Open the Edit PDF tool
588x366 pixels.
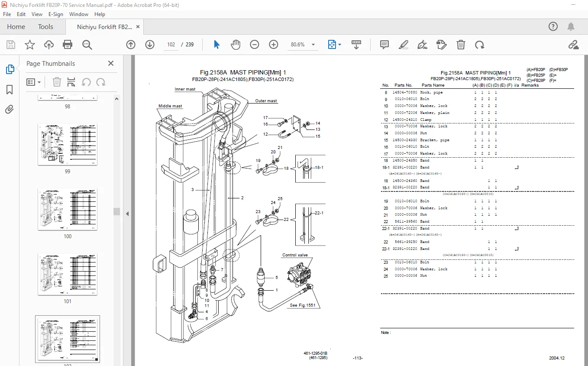(x=442, y=45)
